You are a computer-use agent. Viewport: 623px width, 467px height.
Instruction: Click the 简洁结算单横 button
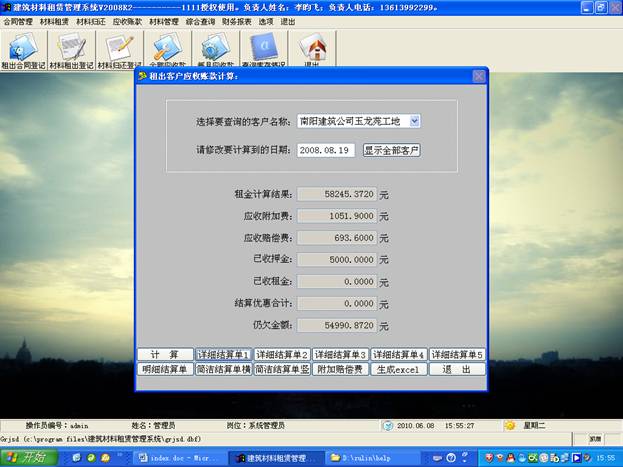point(223,369)
